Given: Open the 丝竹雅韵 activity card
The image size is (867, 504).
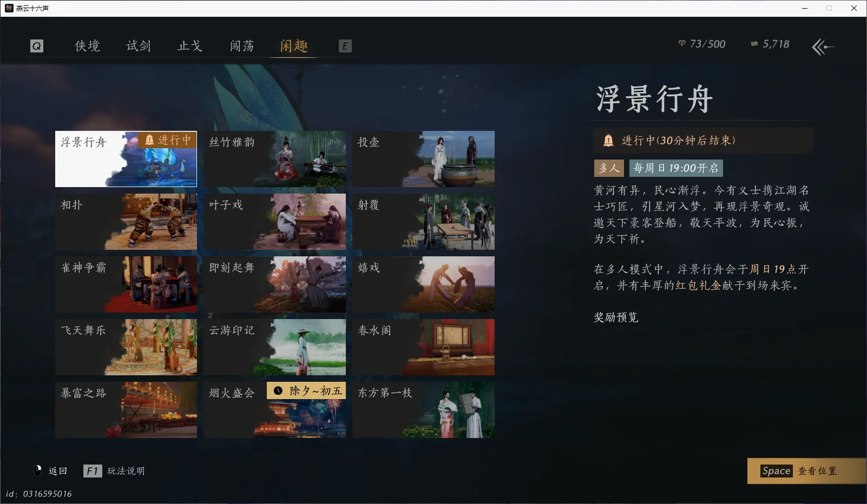Looking at the screenshot, I should (x=275, y=159).
